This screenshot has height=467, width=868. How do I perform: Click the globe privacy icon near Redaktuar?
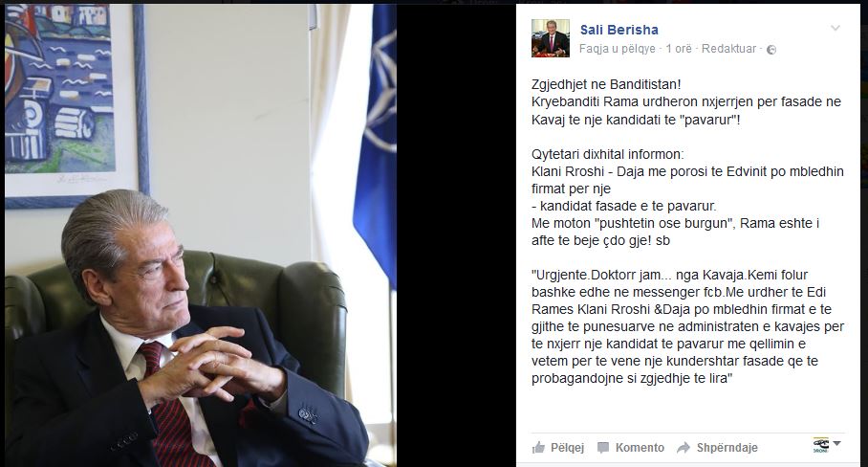coord(771,50)
